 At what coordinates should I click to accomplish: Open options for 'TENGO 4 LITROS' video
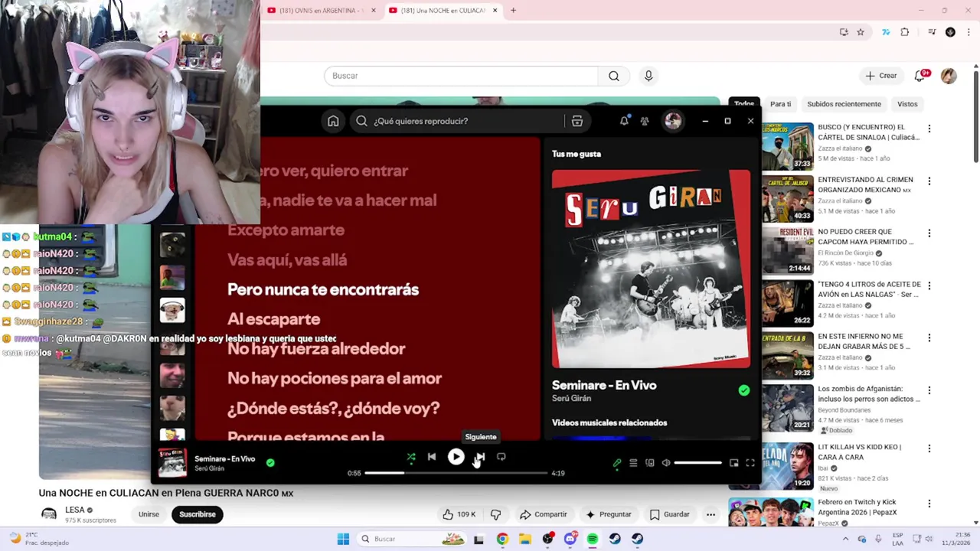click(929, 285)
